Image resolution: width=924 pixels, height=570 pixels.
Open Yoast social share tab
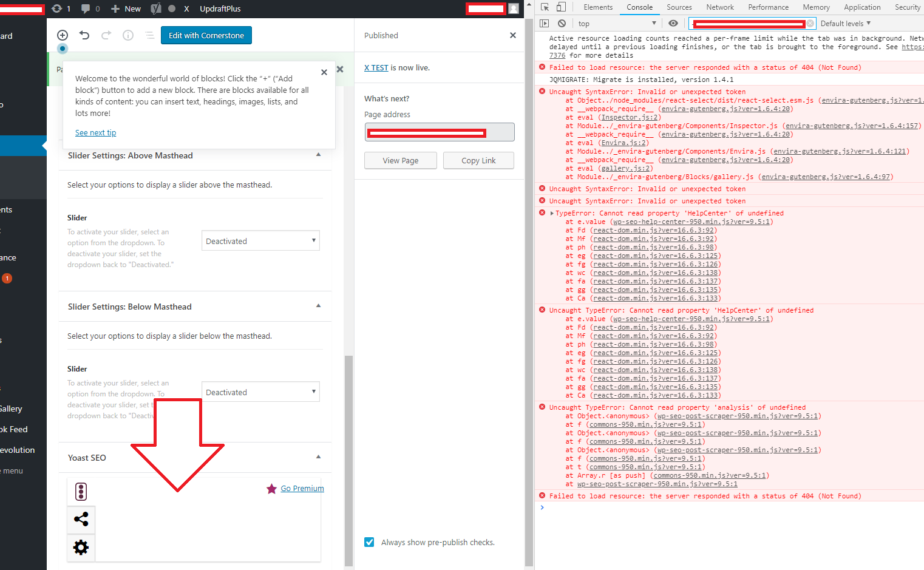tap(81, 519)
